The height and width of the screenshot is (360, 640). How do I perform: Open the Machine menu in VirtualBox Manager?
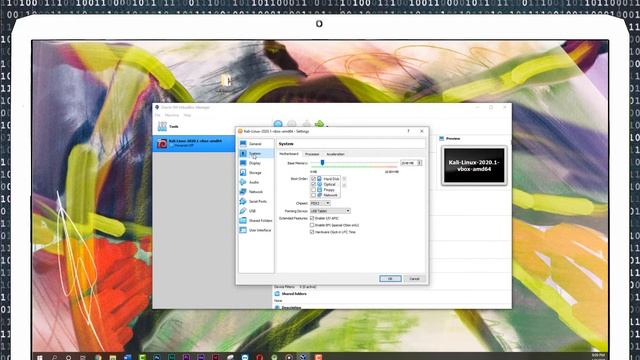pos(172,115)
